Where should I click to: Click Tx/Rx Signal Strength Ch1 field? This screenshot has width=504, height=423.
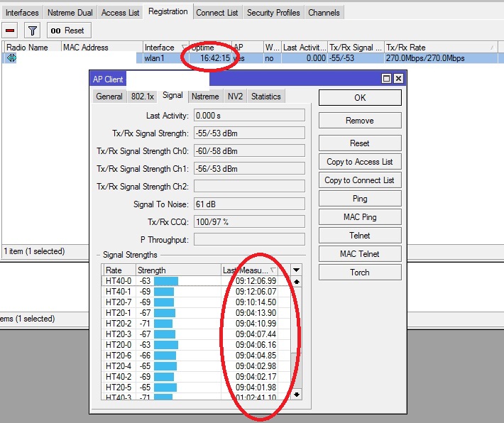249,168
